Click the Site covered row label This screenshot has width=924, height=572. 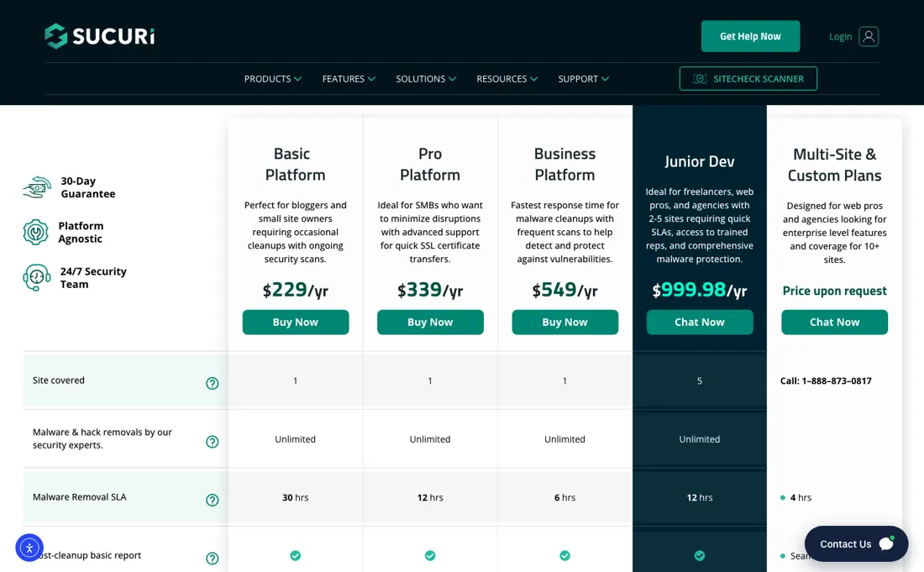click(58, 380)
